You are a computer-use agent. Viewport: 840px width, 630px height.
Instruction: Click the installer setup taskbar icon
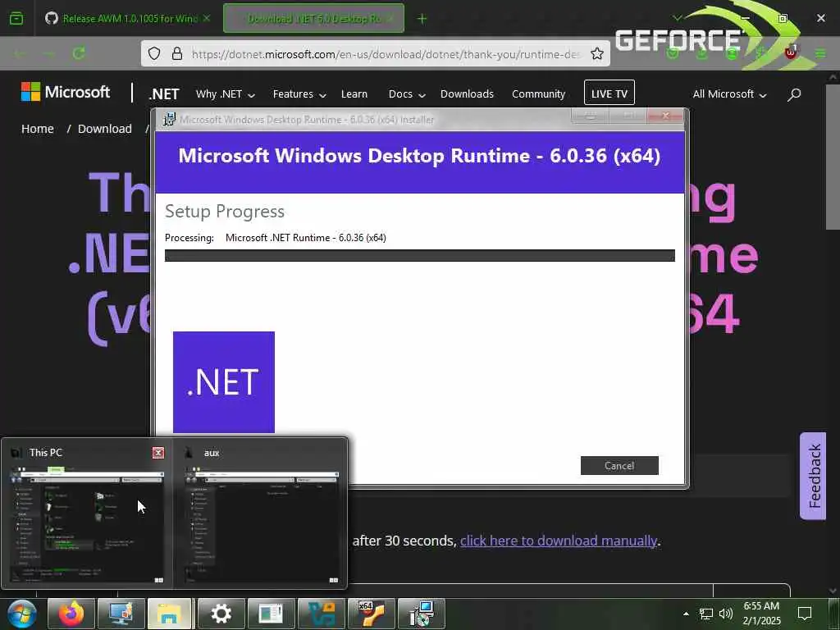[x=422, y=614]
